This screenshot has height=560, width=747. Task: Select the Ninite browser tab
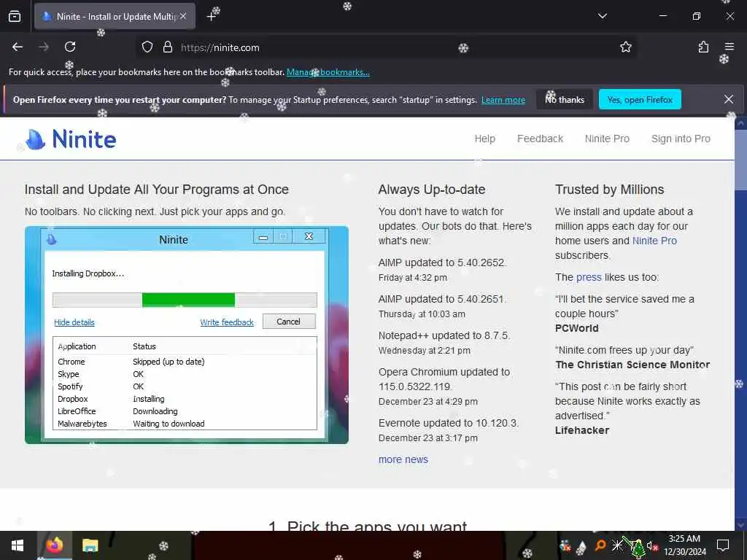[115, 17]
